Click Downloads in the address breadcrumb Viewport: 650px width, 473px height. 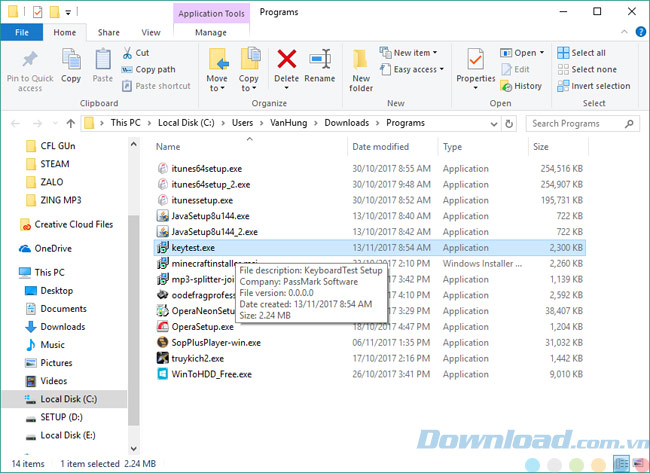pyautogui.click(x=347, y=123)
